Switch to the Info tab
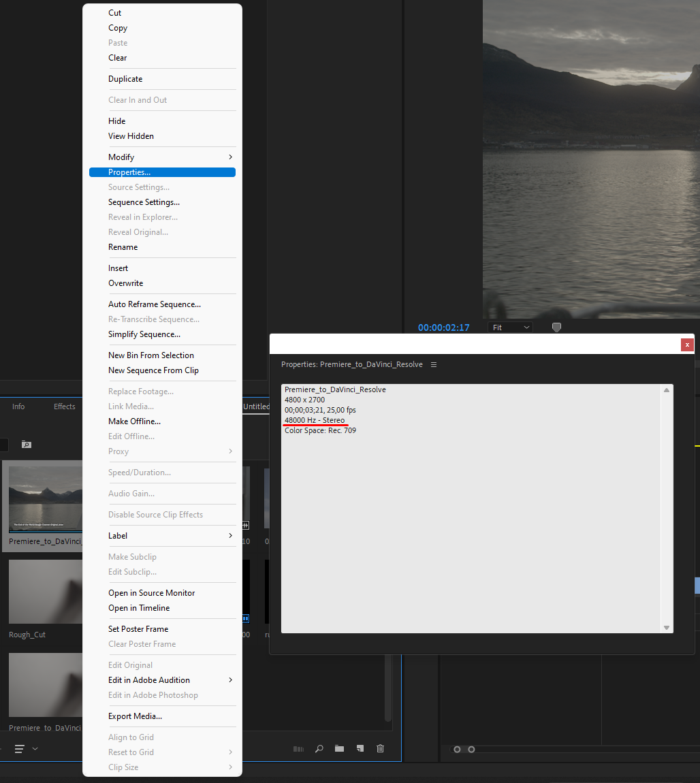The height and width of the screenshot is (783, 700). 18,406
